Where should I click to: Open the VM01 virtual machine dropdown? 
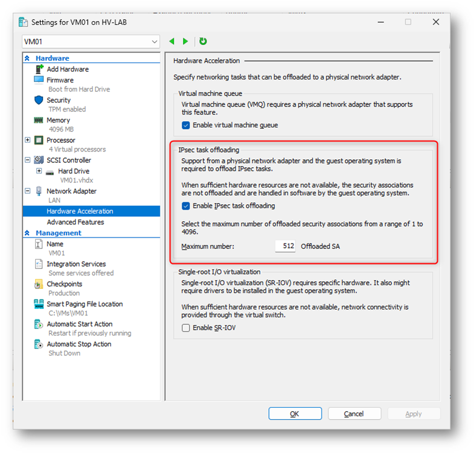click(91, 42)
